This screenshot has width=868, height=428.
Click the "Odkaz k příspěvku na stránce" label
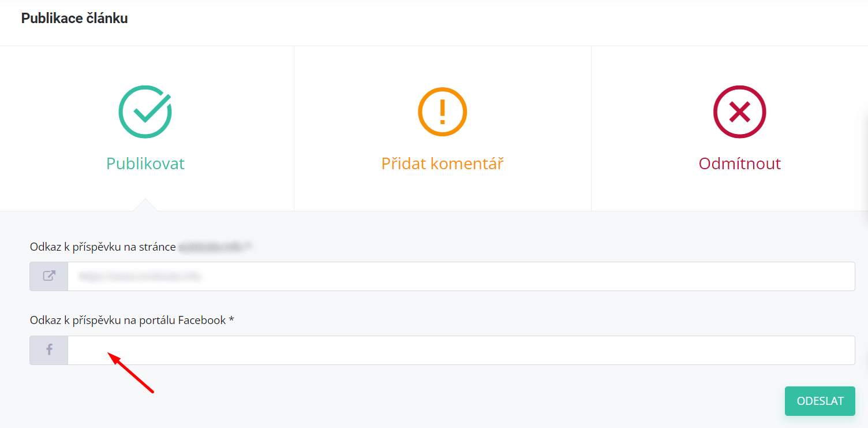click(103, 247)
